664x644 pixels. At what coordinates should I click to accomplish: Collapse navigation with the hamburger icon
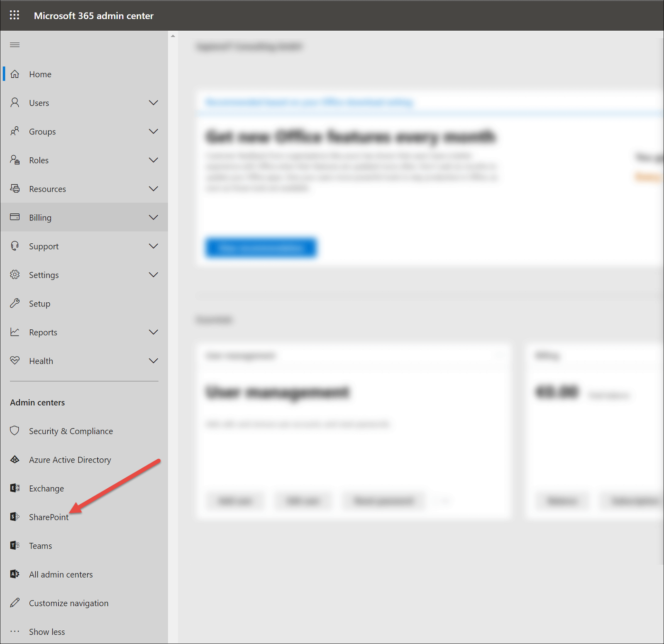click(x=15, y=45)
